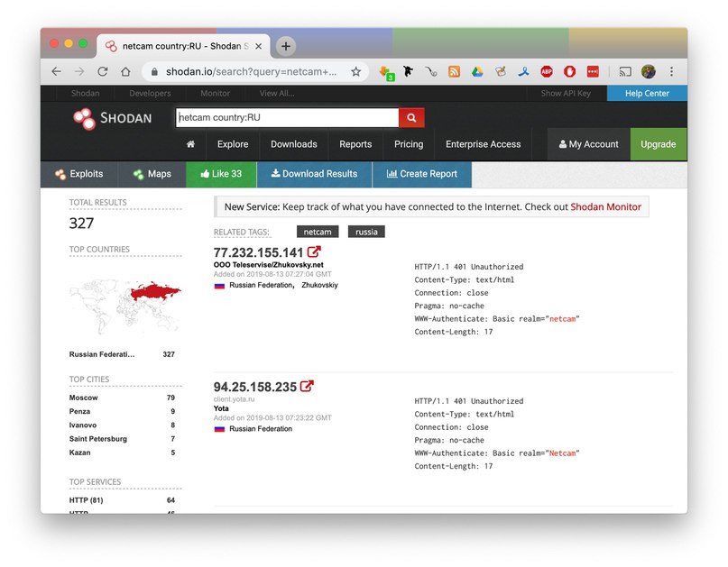Click the Shodan logo
Image resolution: width=728 pixels, height=567 pixels.
click(113, 118)
